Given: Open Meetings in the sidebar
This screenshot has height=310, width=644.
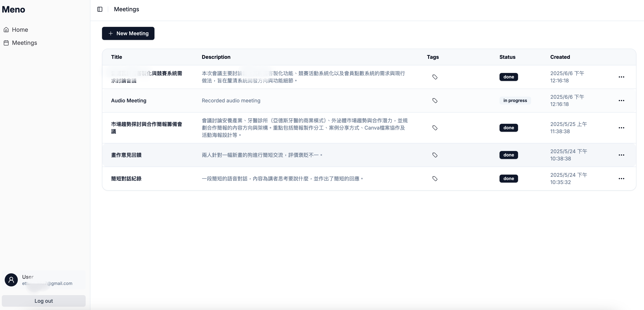Looking at the screenshot, I should click(x=25, y=43).
